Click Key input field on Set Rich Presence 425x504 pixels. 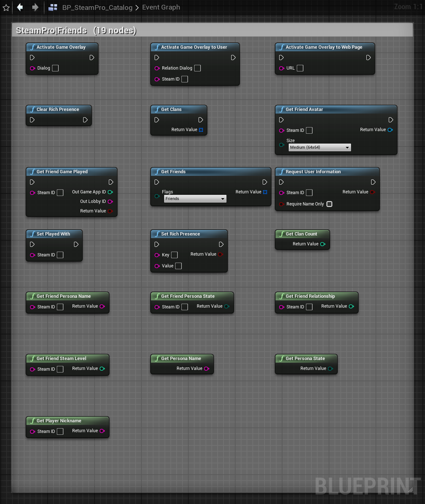click(x=174, y=255)
